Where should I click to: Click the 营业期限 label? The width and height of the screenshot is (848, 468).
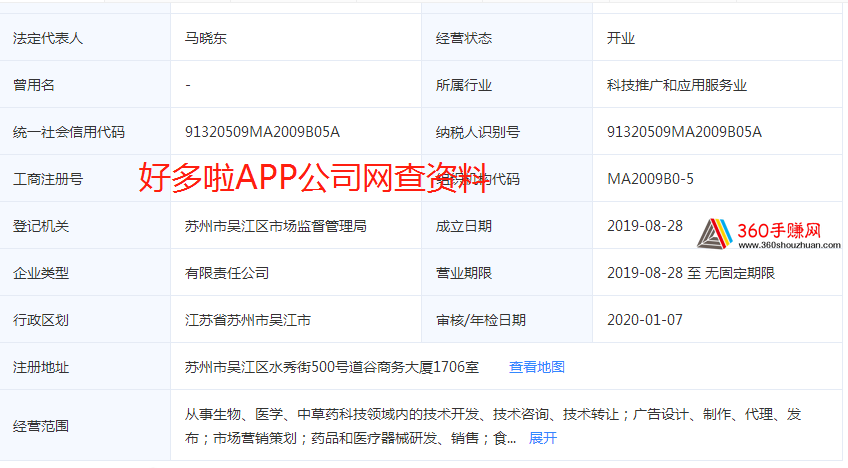[x=463, y=273]
